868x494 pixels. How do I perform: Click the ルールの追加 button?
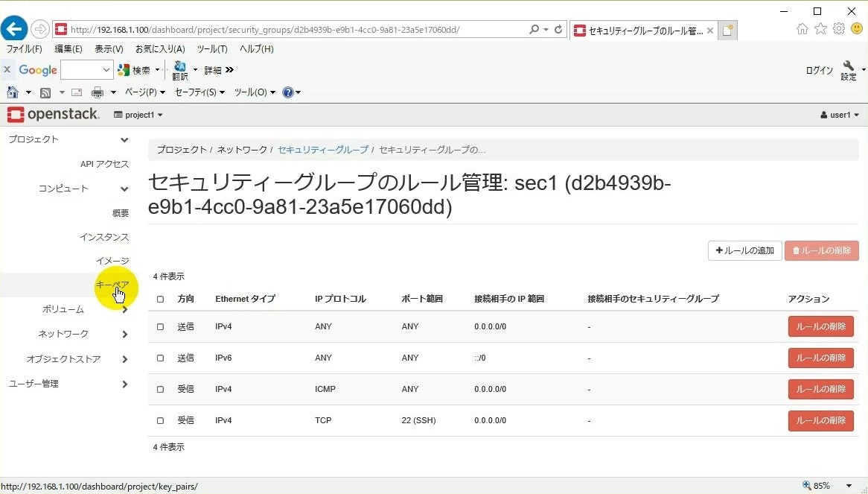744,251
